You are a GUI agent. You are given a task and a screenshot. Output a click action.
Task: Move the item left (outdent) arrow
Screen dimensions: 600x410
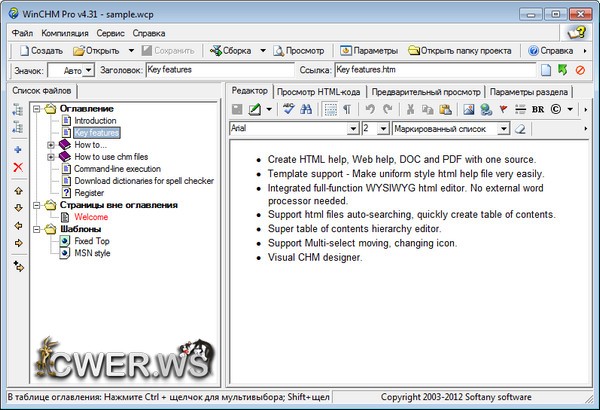(18, 225)
